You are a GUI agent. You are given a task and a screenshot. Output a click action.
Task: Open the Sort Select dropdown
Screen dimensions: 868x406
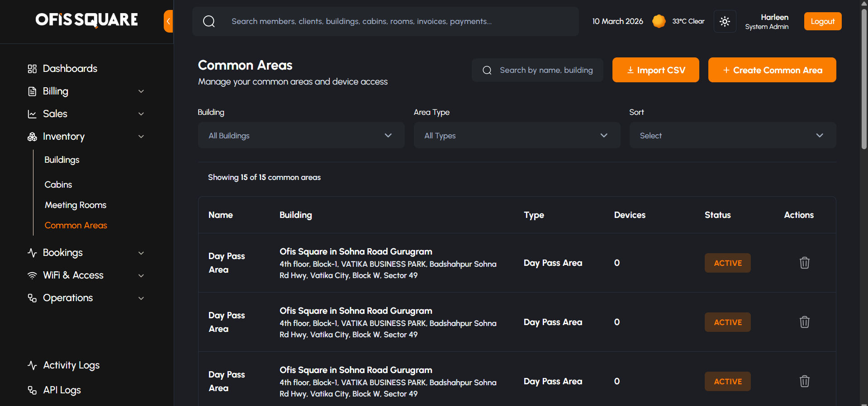click(732, 135)
